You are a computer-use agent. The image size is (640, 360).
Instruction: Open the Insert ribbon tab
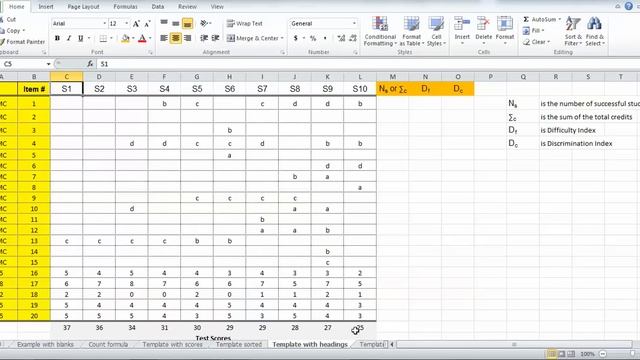pos(46,7)
